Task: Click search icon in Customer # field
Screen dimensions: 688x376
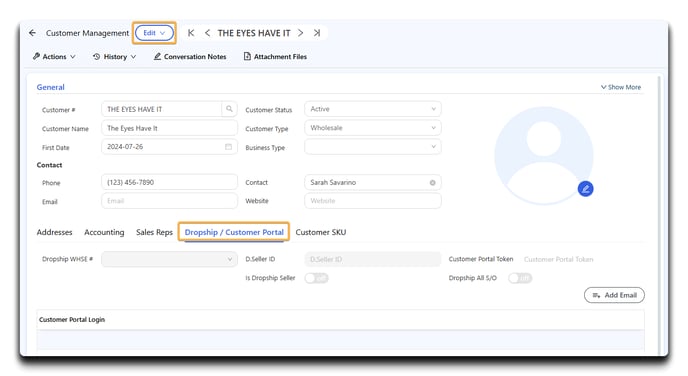Action: pos(229,109)
